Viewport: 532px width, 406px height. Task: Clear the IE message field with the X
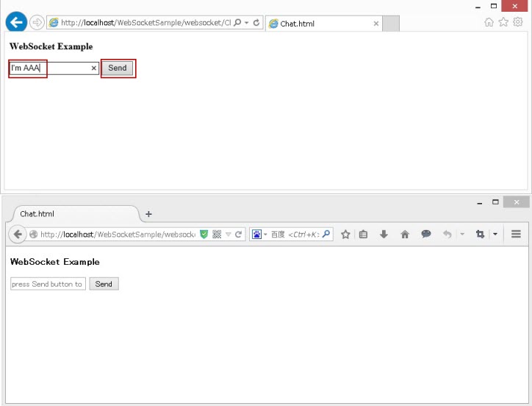[x=94, y=68]
